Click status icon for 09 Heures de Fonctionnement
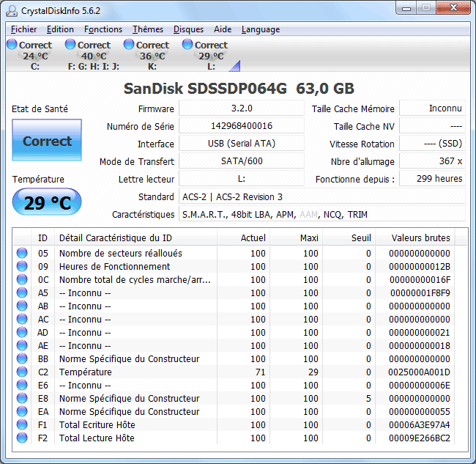476x464 pixels. tap(22, 266)
